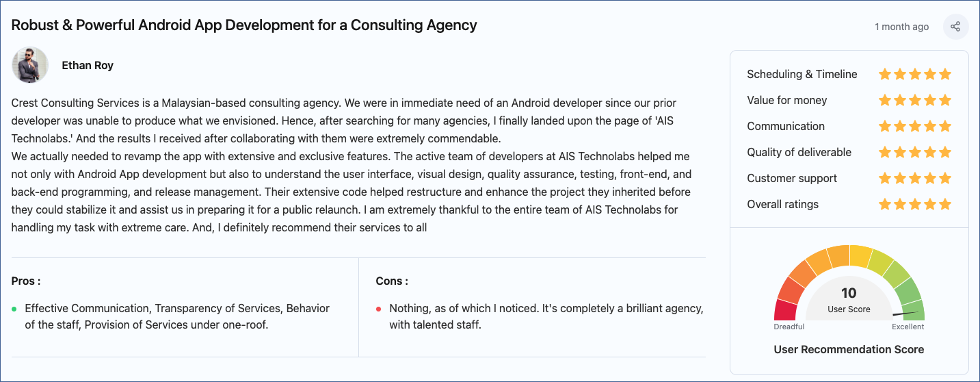Click the User Score value 10

849,293
